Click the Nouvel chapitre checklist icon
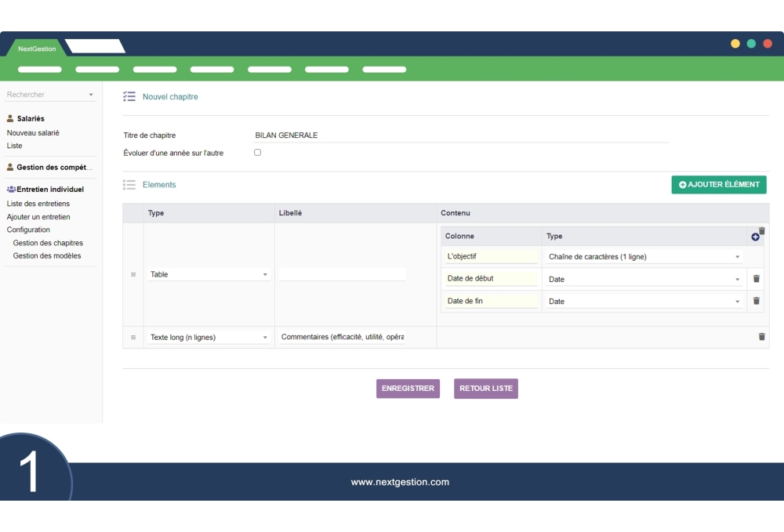Screen dimensions: 784x532 pos(129,97)
